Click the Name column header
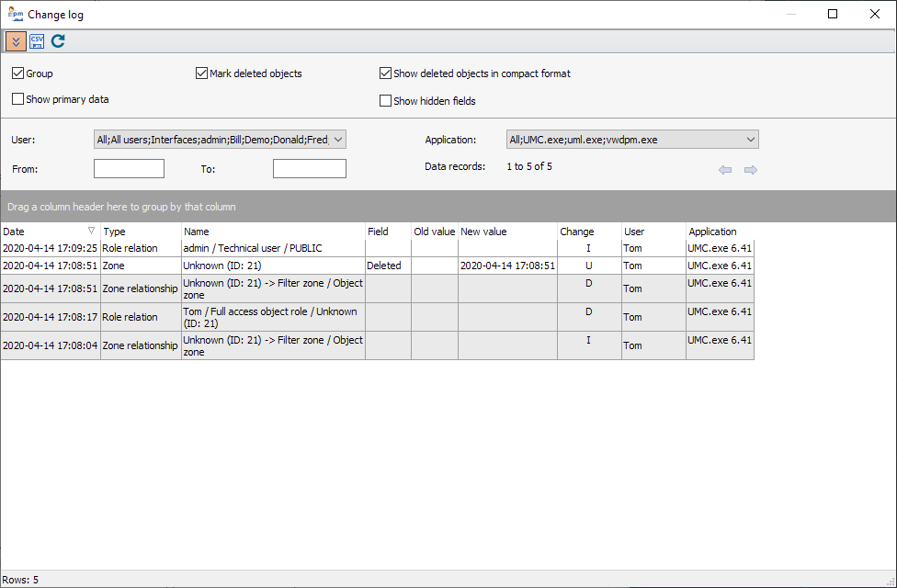Viewport: 897px width, 588px height. point(273,232)
